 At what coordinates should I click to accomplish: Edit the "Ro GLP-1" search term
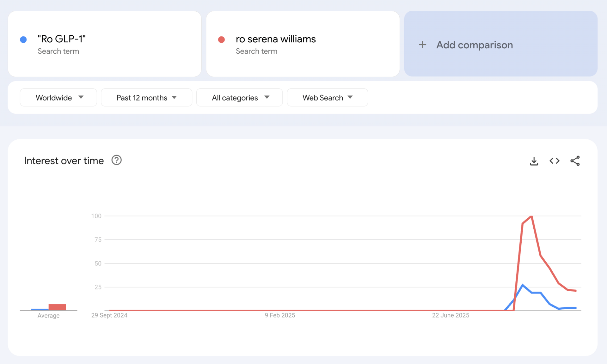pyautogui.click(x=62, y=39)
